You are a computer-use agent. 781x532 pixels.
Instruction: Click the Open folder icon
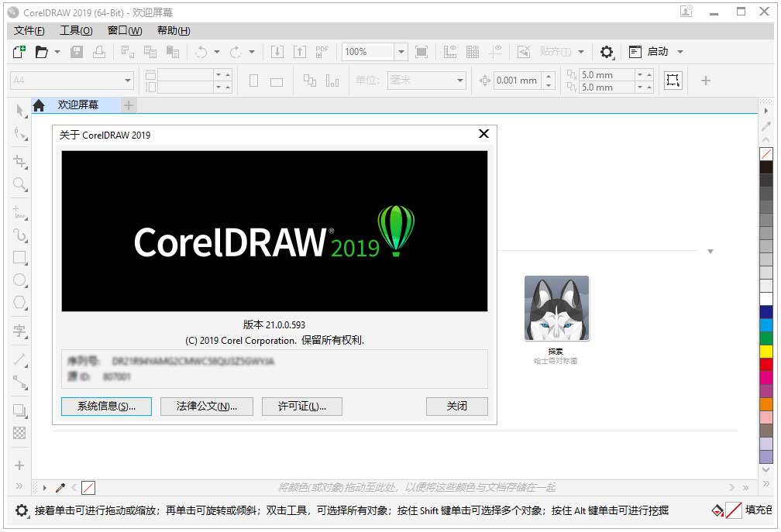pos(42,52)
